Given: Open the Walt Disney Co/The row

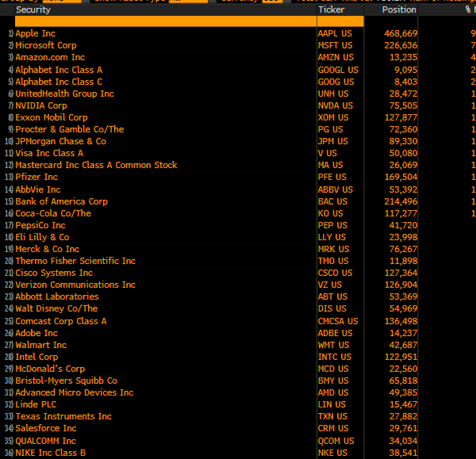Looking at the screenshot, I should coord(56,308).
